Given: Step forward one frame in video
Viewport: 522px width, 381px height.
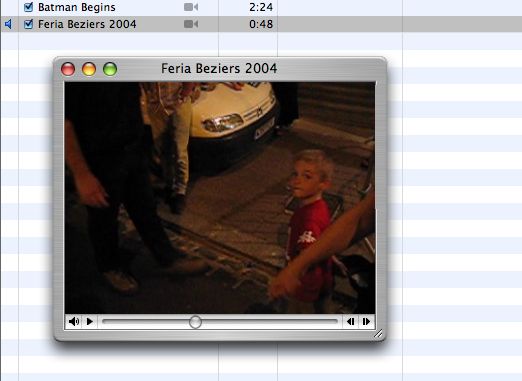Looking at the screenshot, I should point(366,322).
